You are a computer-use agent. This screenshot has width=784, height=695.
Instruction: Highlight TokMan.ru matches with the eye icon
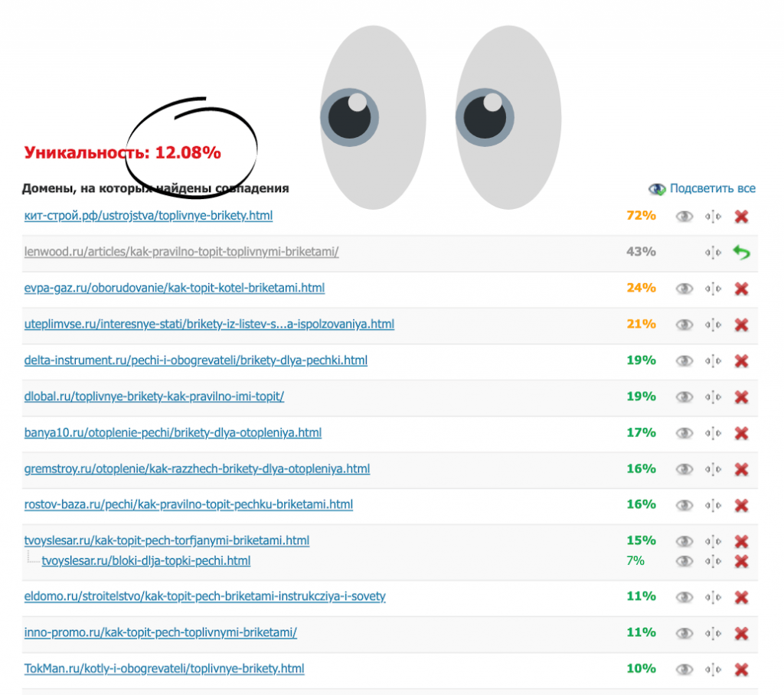684,670
